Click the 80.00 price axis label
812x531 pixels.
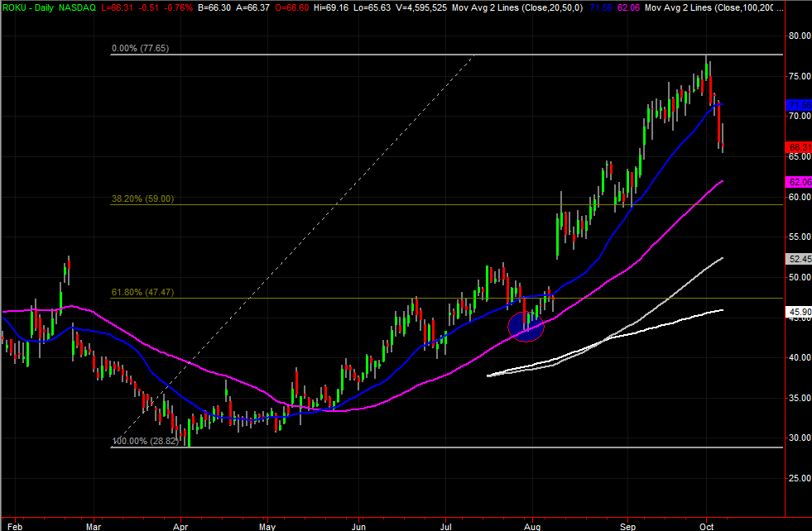(797, 36)
